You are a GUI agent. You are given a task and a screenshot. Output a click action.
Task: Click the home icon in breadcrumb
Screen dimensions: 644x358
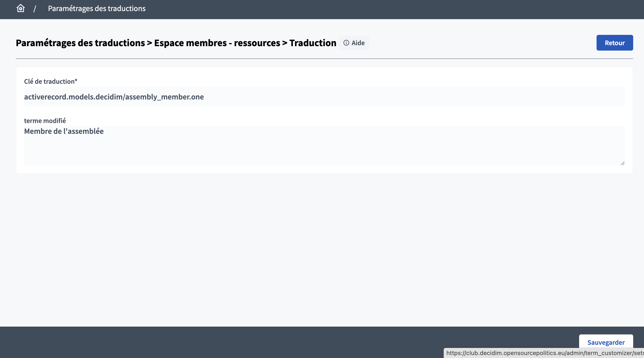point(20,8)
